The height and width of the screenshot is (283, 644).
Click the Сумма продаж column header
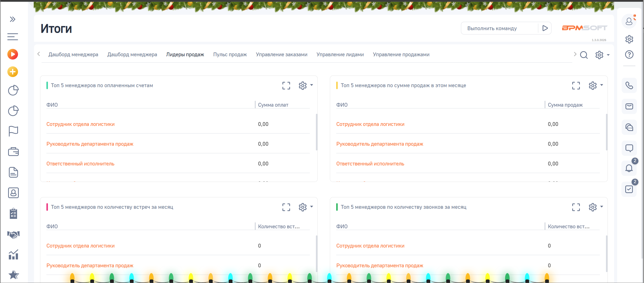point(565,105)
